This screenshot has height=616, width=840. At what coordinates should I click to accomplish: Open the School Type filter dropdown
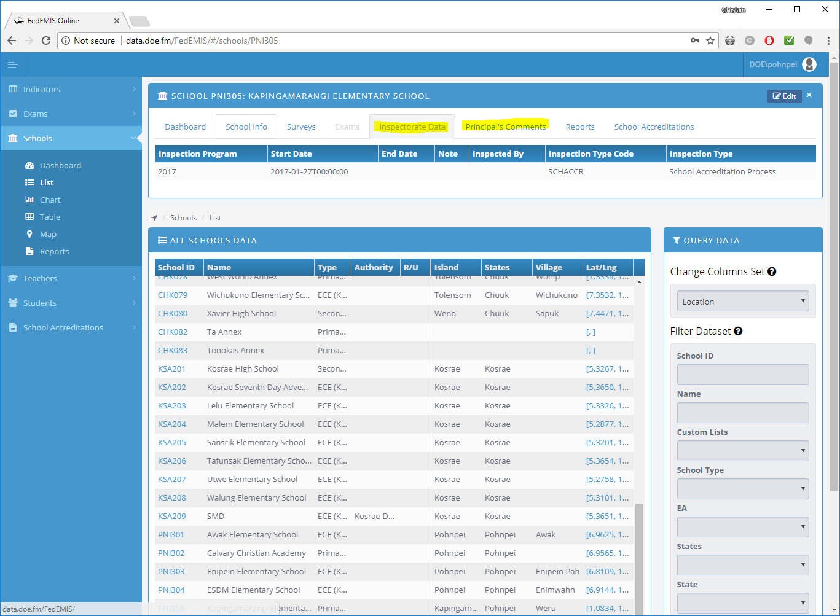pyautogui.click(x=742, y=489)
